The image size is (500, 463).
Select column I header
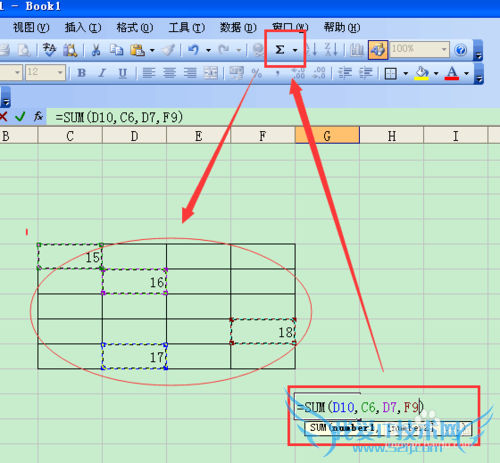[455, 136]
